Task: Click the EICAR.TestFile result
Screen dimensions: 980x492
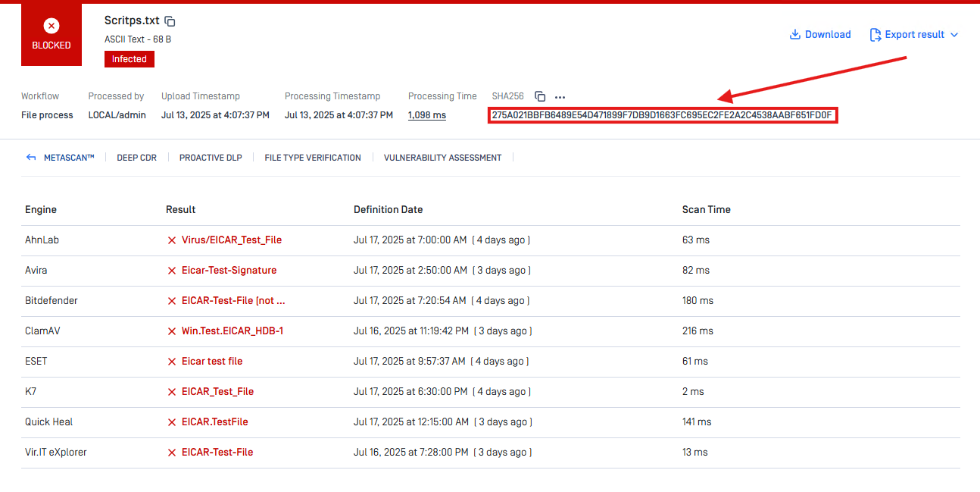Action: pos(215,421)
